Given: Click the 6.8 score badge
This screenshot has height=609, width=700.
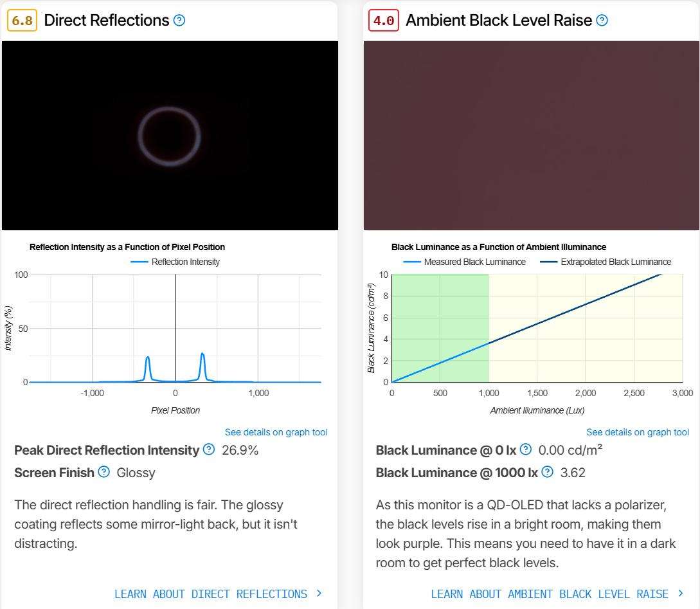Looking at the screenshot, I should click(x=22, y=21).
